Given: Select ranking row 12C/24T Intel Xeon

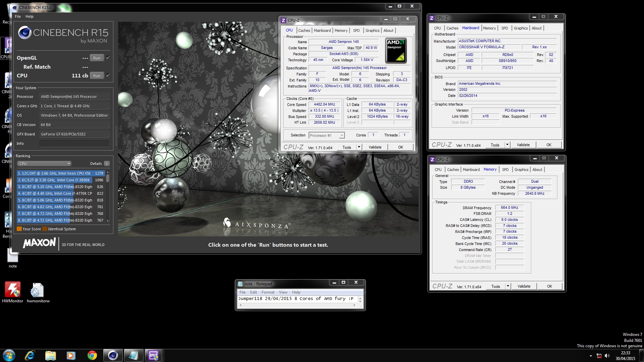Looking at the screenshot, I should point(61,173).
